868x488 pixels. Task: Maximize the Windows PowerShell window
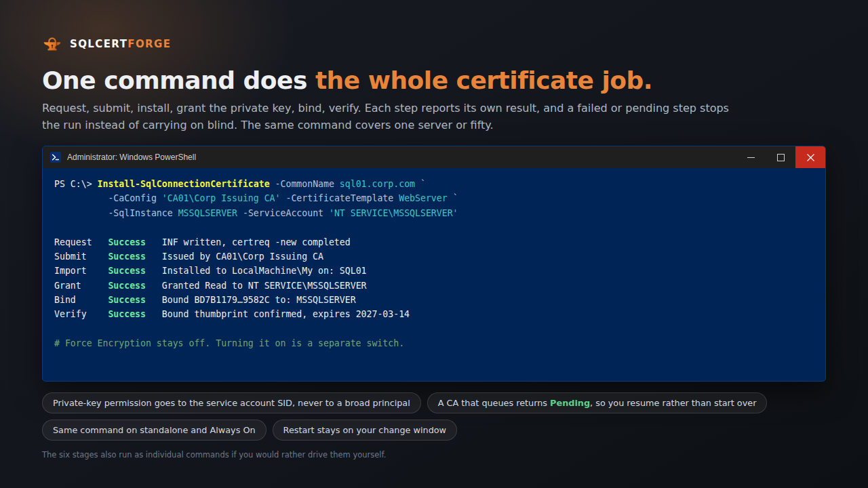781,157
